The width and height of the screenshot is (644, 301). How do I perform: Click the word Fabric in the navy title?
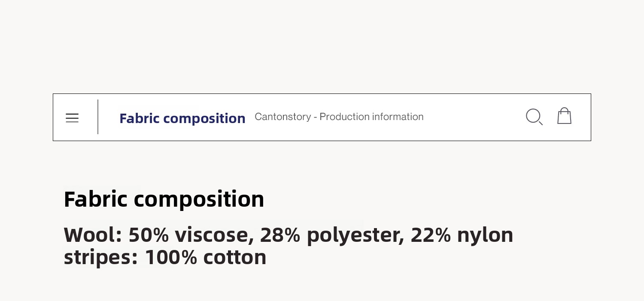(140, 118)
